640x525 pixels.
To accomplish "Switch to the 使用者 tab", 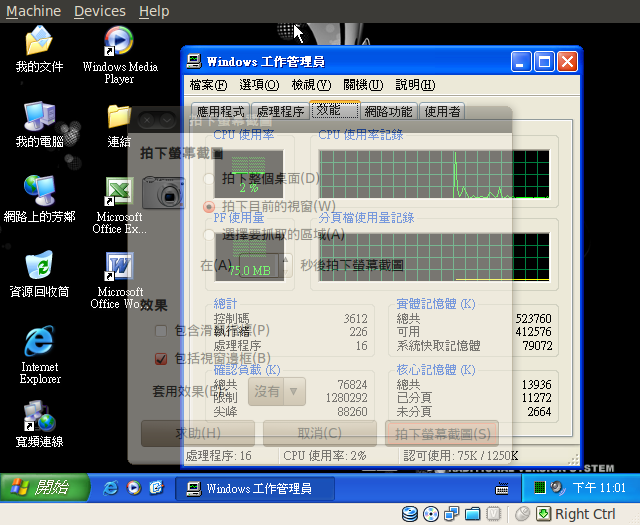I will pos(442,111).
